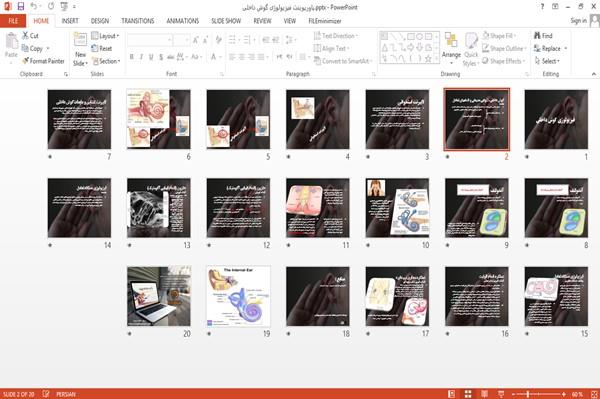Image resolution: width=600 pixels, height=399 pixels.
Task: Open the font size combo box
Action: click(181, 40)
